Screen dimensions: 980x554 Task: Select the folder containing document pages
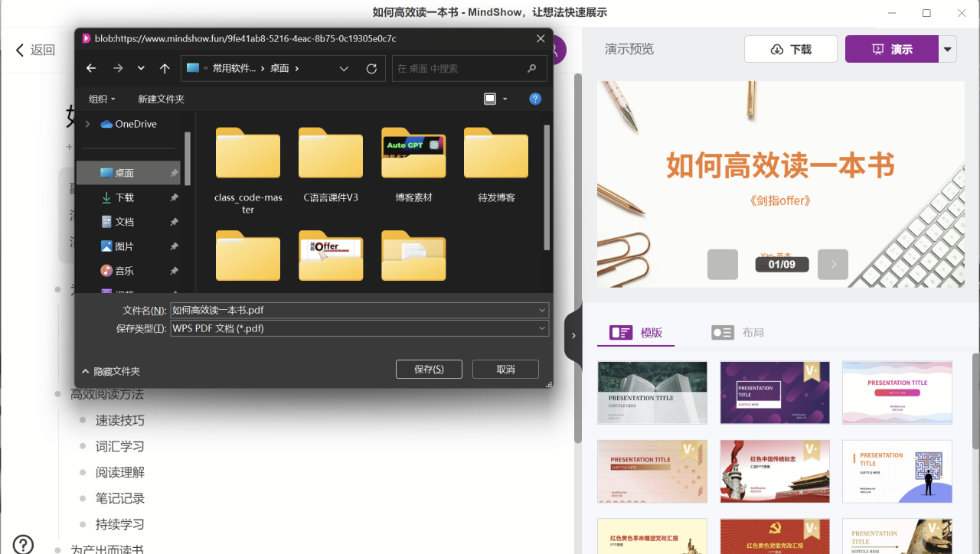coord(413,256)
